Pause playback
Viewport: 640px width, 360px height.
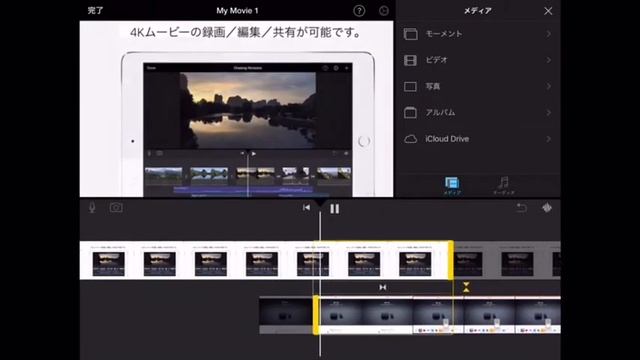point(335,209)
